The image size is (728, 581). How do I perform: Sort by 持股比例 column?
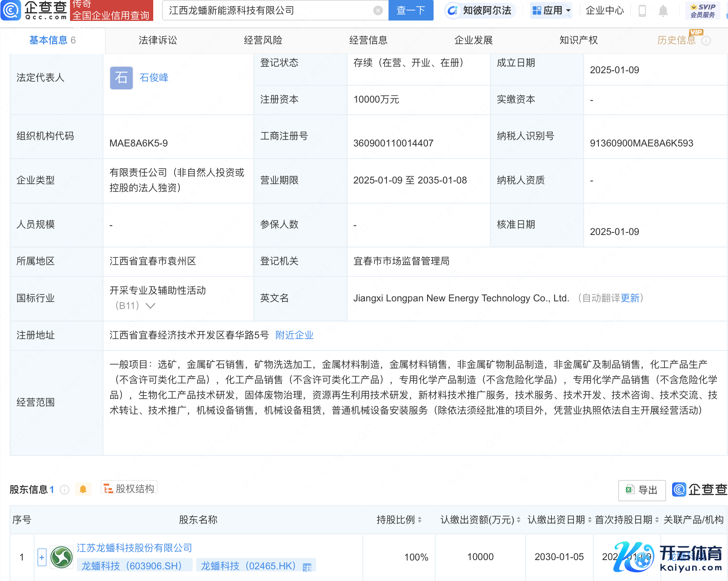420,520
